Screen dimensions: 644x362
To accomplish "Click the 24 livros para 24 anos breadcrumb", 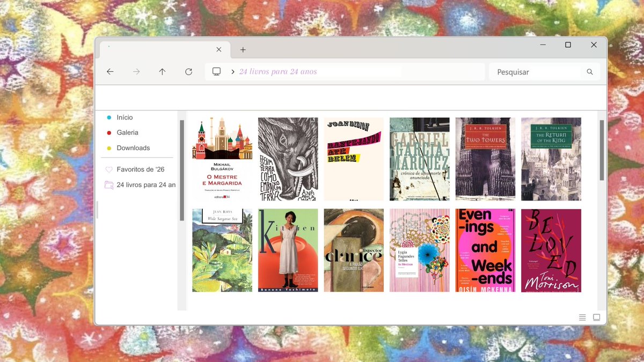I will (x=278, y=71).
